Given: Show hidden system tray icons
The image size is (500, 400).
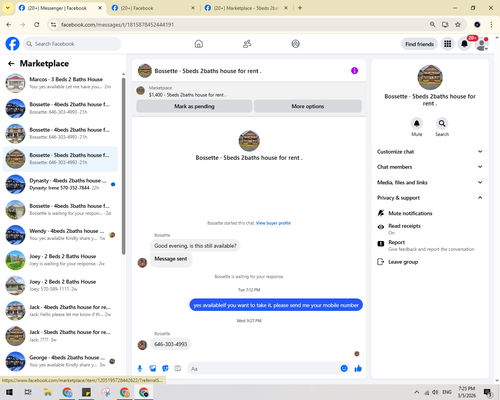Looking at the screenshot, I should (416, 392).
